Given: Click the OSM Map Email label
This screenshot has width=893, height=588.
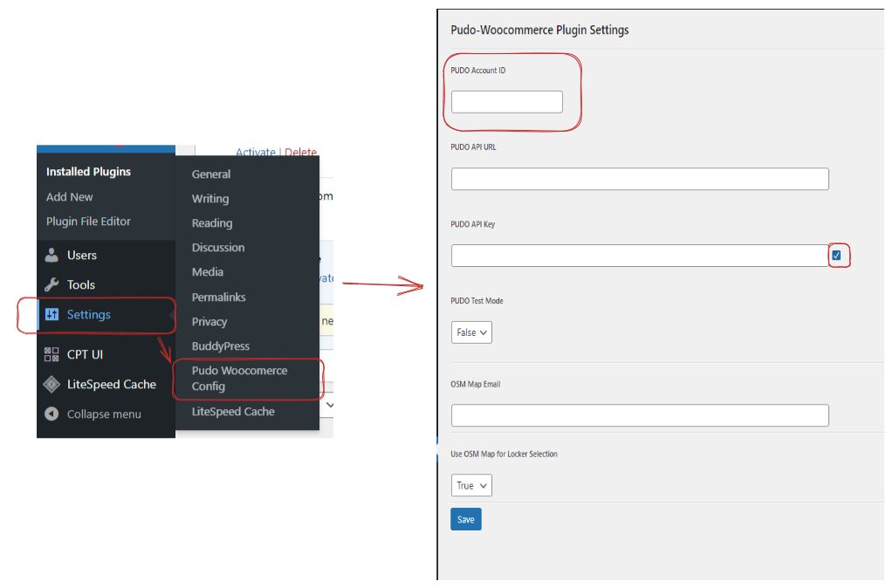Looking at the screenshot, I should (476, 384).
